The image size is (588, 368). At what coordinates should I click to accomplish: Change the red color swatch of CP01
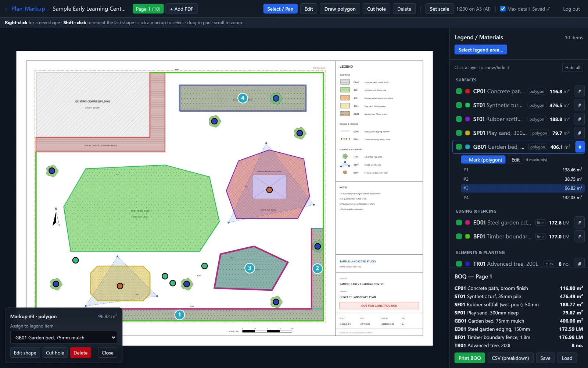467,91
